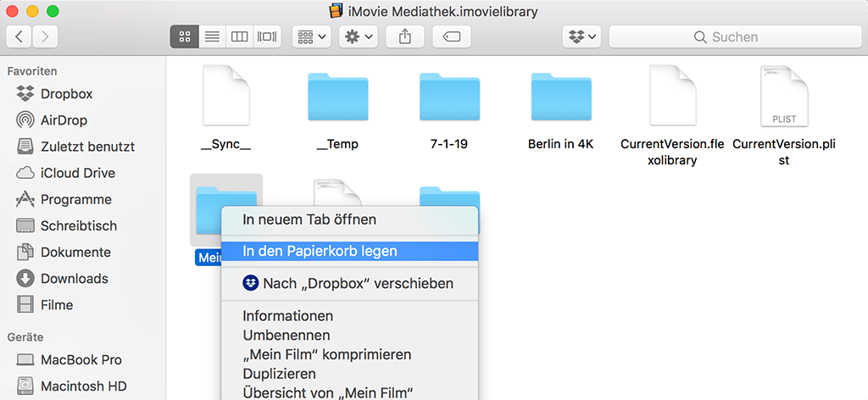This screenshot has height=400, width=868.
Task: Click the AirDrop sidebar icon
Action: (x=25, y=120)
